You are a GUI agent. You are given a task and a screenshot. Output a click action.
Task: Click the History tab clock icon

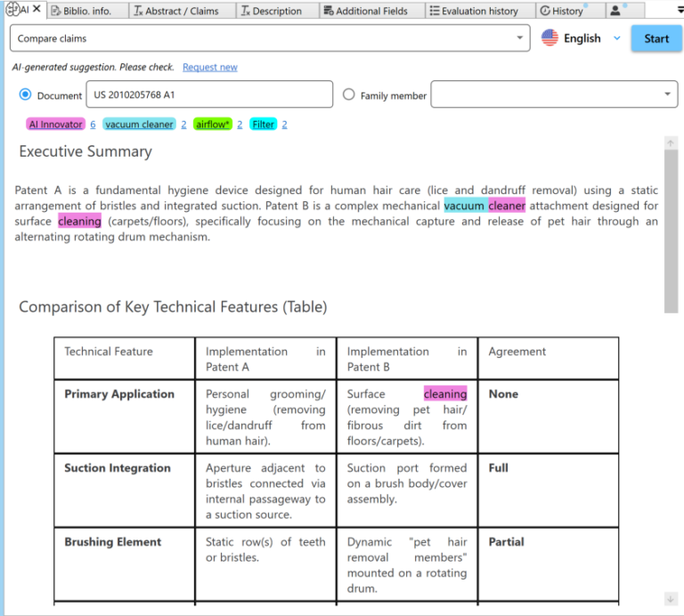[545, 11]
